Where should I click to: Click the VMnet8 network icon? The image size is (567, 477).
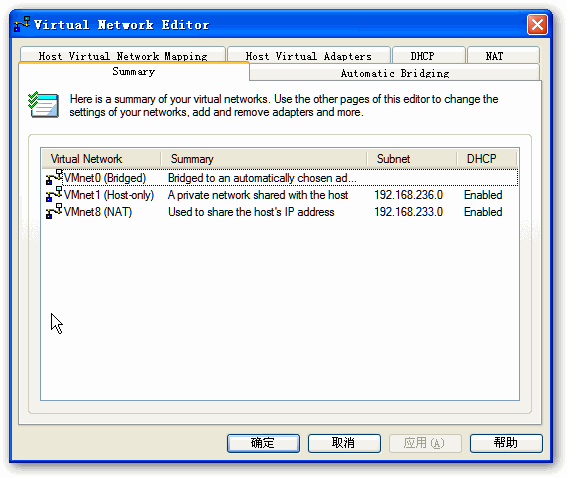pyautogui.click(x=54, y=211)
